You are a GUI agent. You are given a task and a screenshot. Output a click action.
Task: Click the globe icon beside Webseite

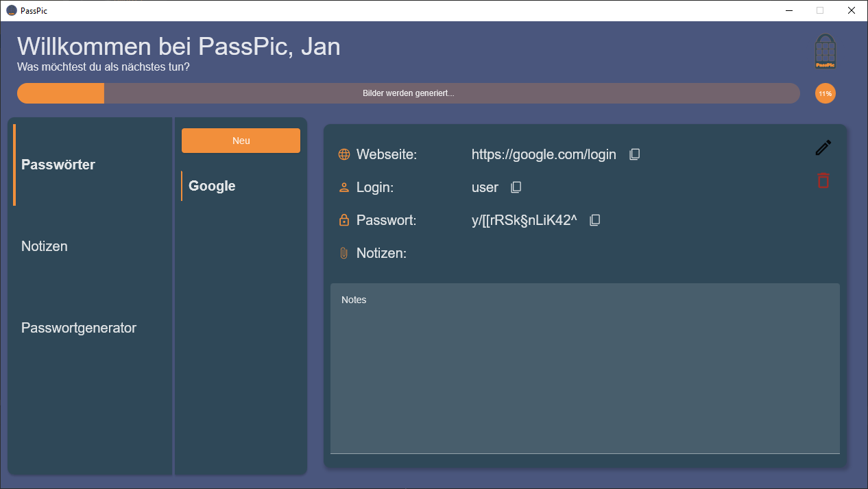(344, 154)
